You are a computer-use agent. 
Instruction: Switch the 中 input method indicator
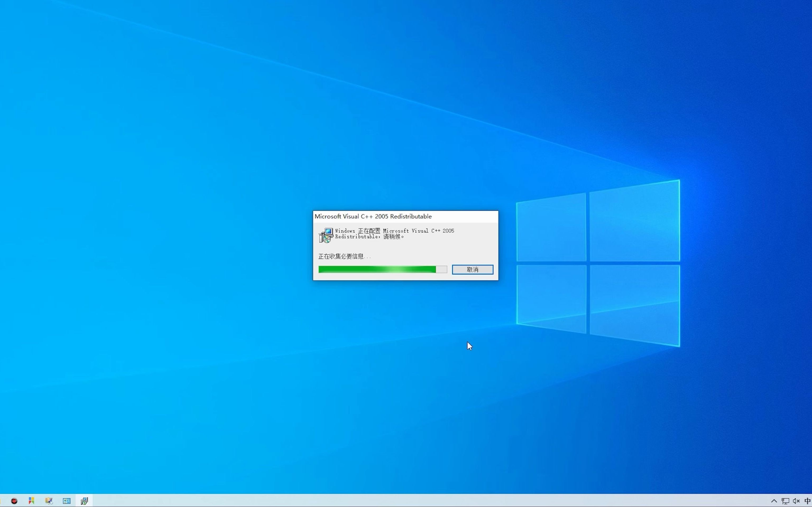click(807, 501)
